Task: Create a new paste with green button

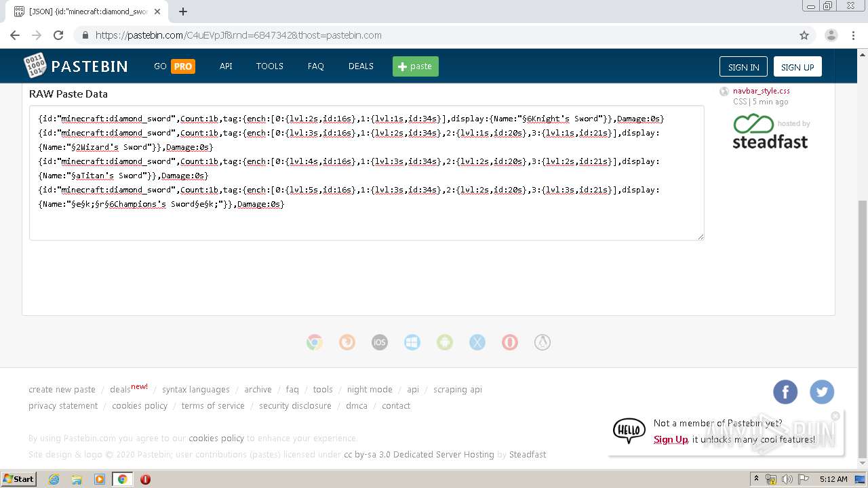Action: (x=415, y=66)
